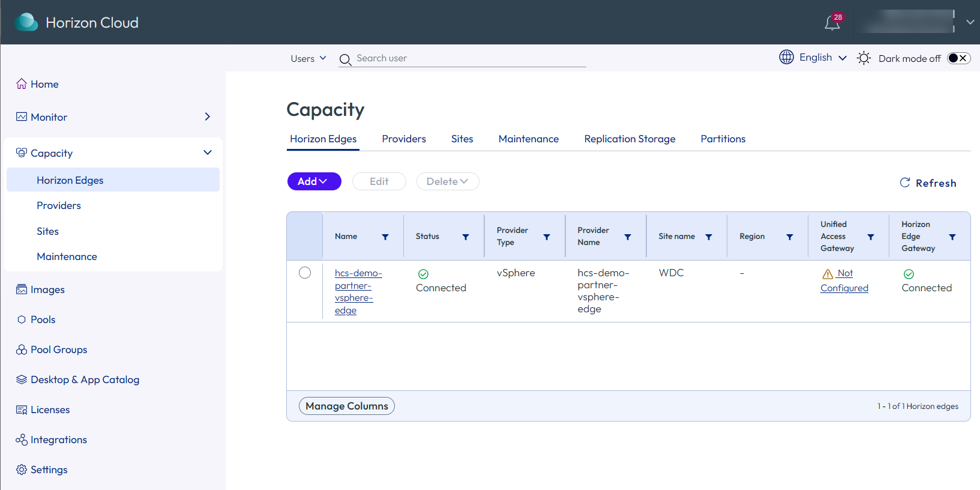Click the green check in Status cell
980x490 pixels.
(423, 274)
